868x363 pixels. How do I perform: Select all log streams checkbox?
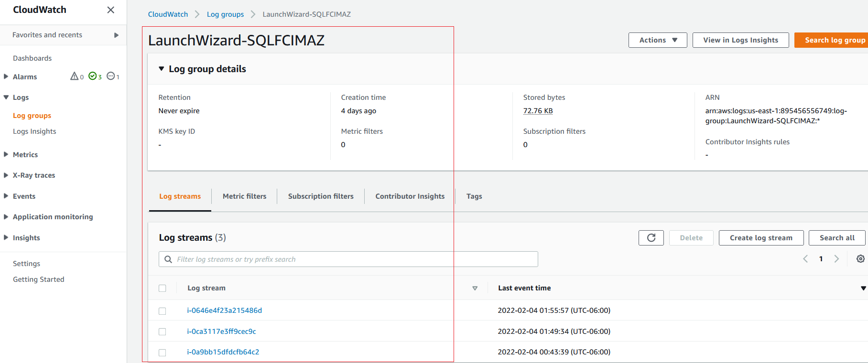click(x=163, y=288)
